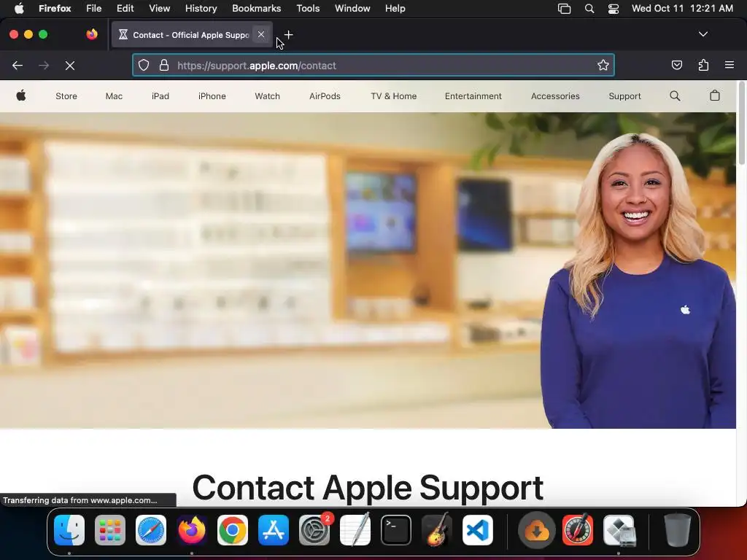
Task: Open Terminal from the Dock
Action: 396,530
